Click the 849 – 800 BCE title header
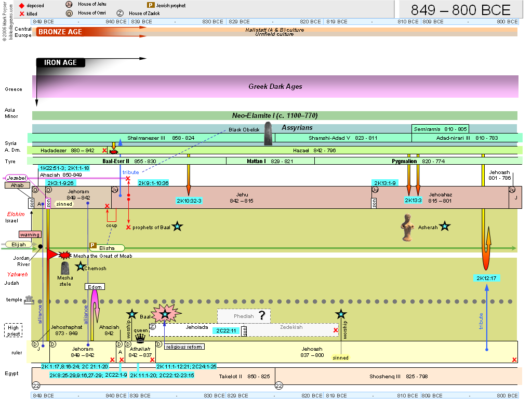Screen dimensions: 532x399 [x=460, y=9]
